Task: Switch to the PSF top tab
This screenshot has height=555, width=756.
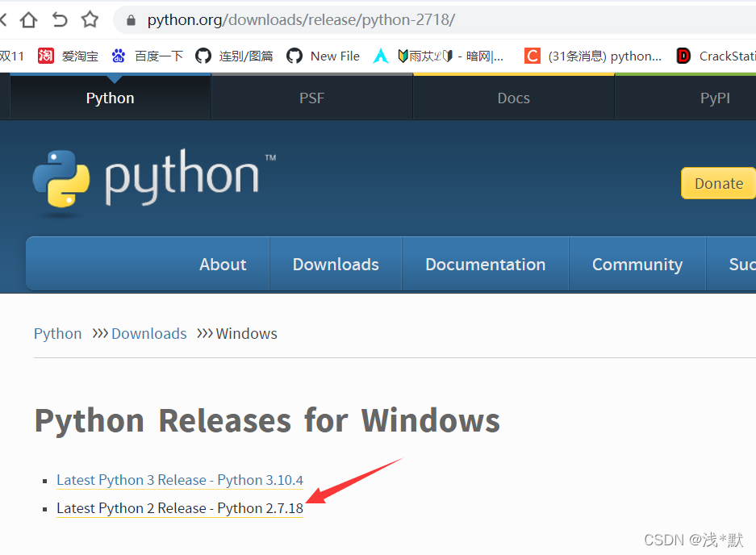Action: (x=311, y=98)
